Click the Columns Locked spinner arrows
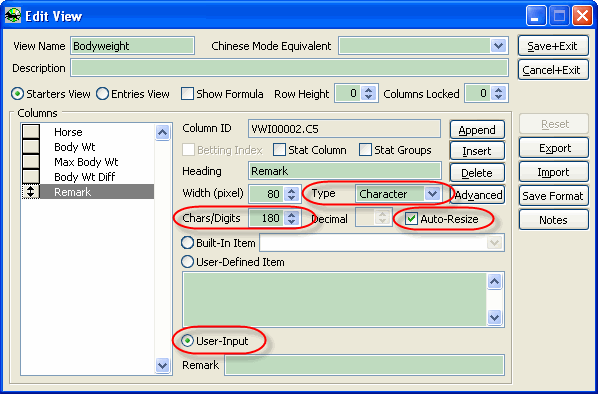This screenshot has height=394, width=598. click(x=498, y=93)
